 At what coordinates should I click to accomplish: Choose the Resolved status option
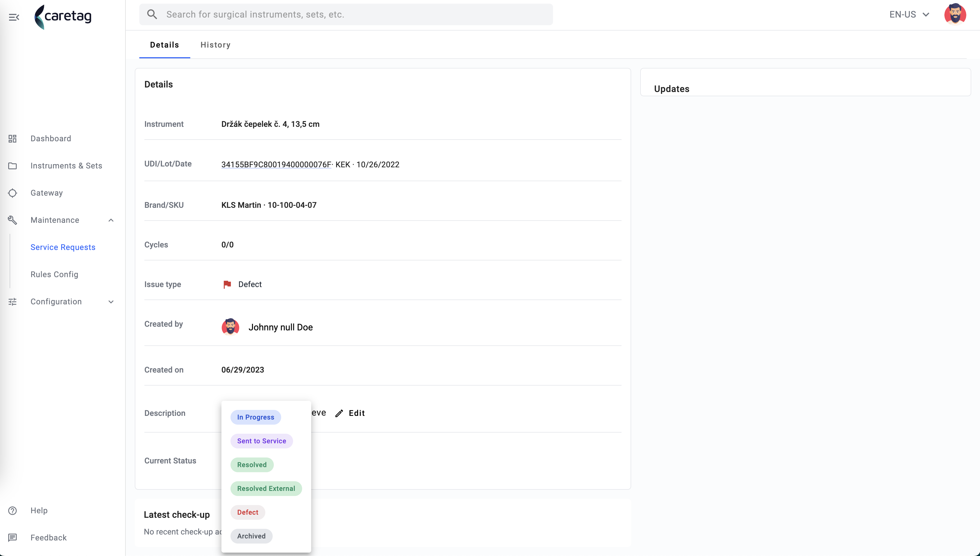click(x=252, y=465)
